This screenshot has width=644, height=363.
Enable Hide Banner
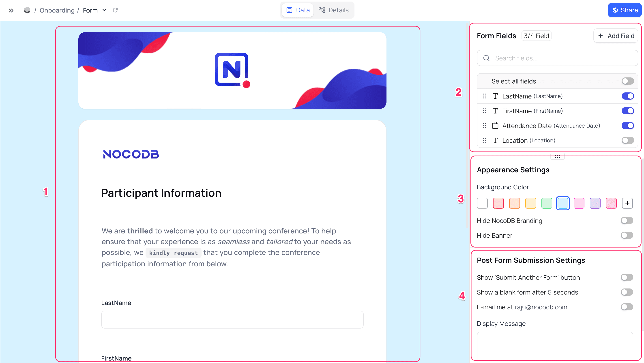(x=627, y=235)
